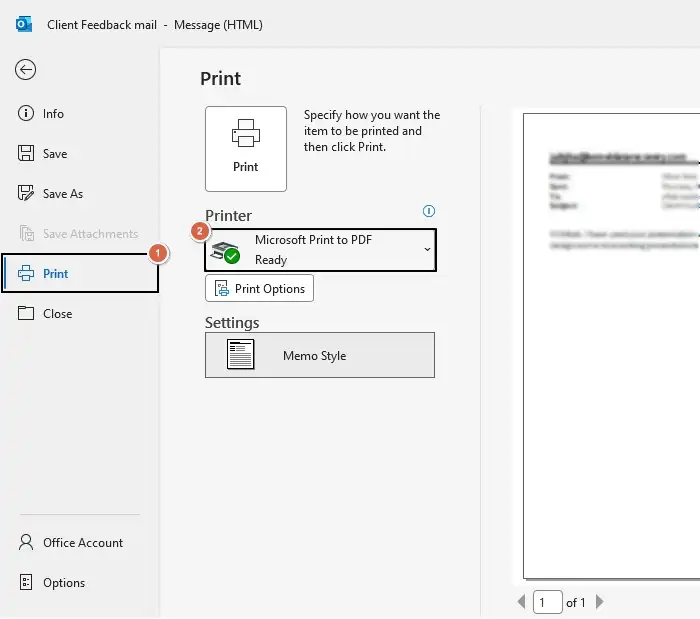Click the email print preview page
The height and width of the screenshot is (619, 700).
pos(612,346)
